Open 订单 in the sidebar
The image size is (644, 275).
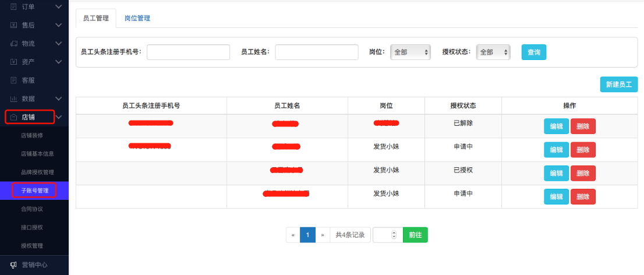coord(29,6)
